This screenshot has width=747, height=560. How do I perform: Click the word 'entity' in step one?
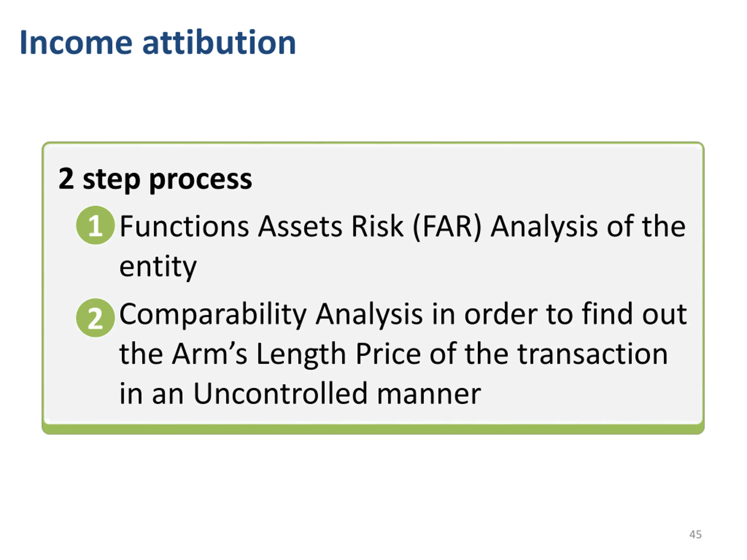(158, 267)
